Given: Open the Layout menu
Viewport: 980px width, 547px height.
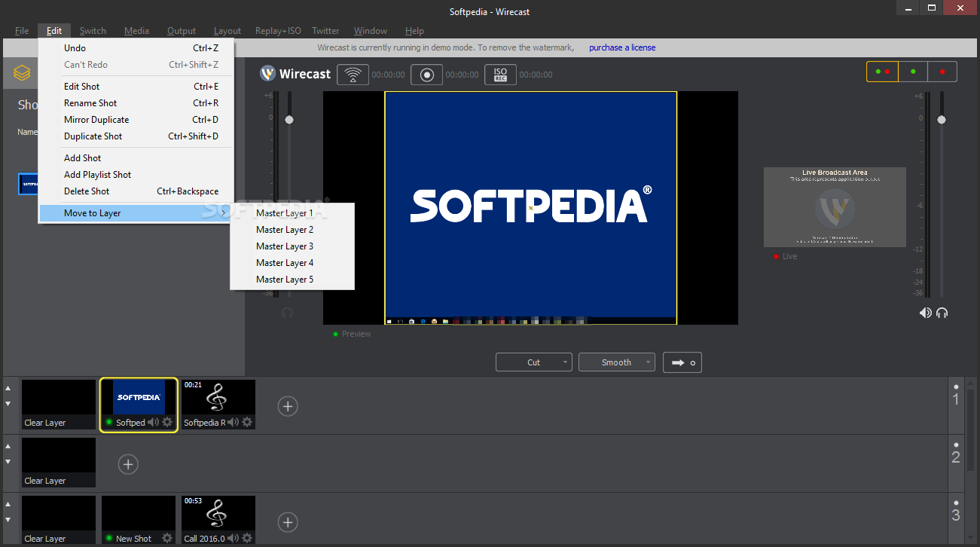Looking at the screenshot, I should (x=227, y=31).
